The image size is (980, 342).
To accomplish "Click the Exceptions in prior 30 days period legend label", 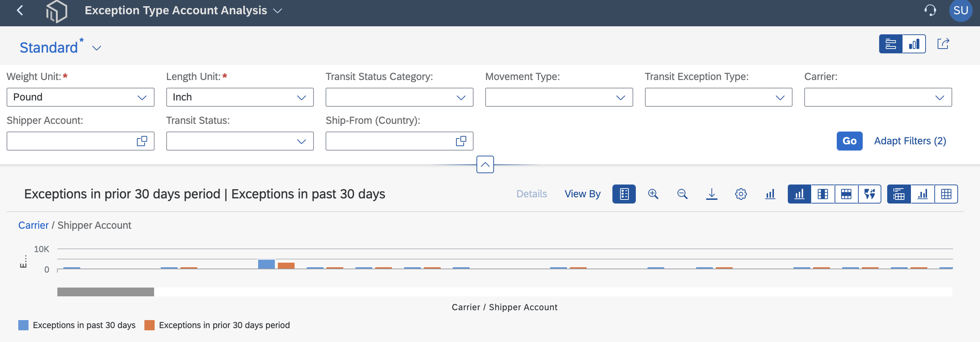I will (224, 325).
